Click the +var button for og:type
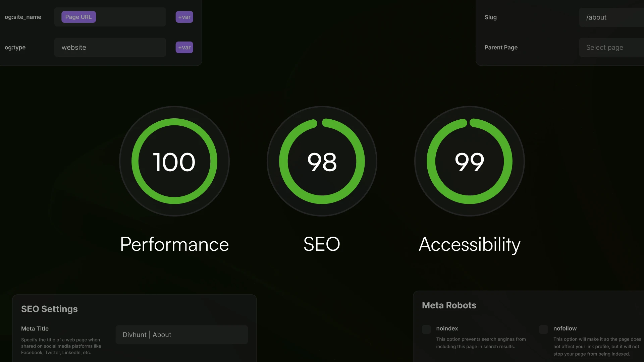Screen dimensions: 644x362 pos(184,48)
